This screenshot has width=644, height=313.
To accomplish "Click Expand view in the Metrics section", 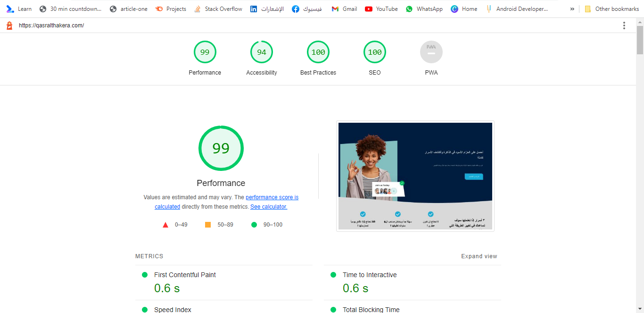I will pyautogui.click(x=479, y=256).
